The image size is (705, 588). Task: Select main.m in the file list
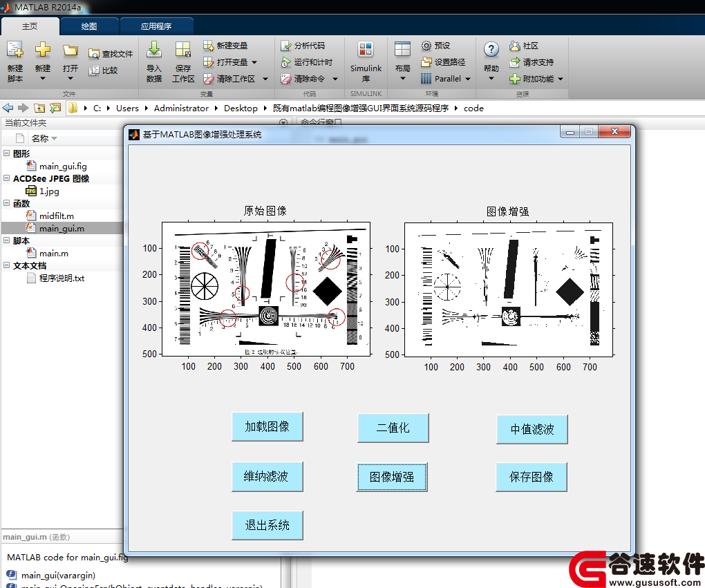point(54,253)
